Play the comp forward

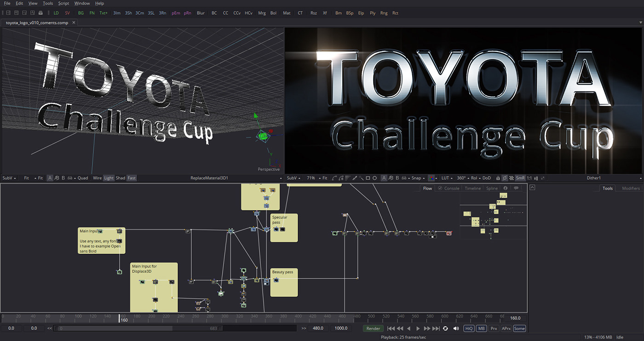point(418,329)
